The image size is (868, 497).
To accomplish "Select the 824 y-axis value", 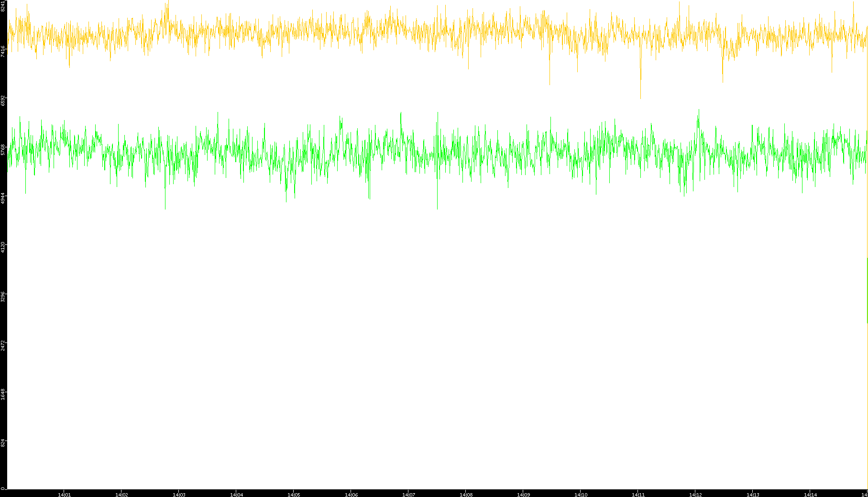I will (3, 443).
